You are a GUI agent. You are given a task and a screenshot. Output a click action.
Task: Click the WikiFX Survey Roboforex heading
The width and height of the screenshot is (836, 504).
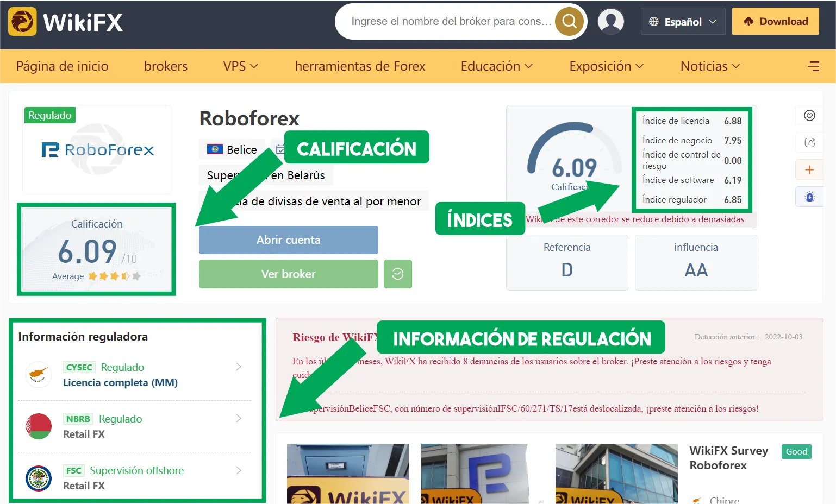[x=729, y=458]
